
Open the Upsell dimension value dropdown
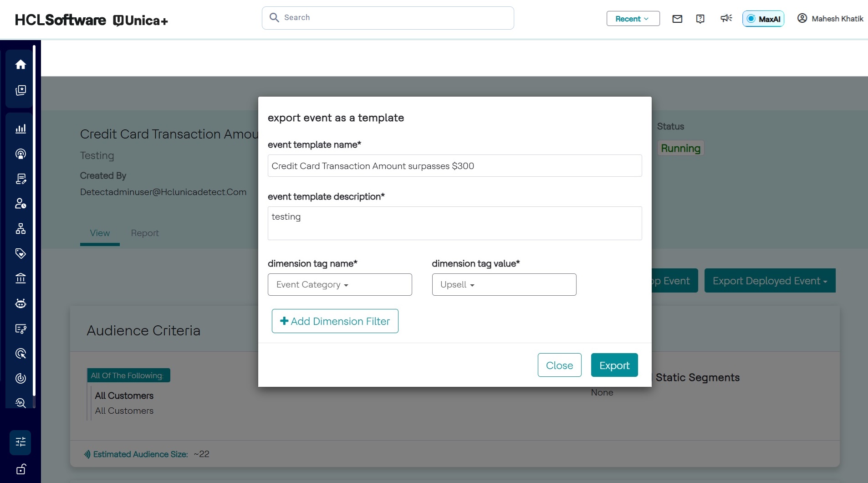click(x=504, y=285)
